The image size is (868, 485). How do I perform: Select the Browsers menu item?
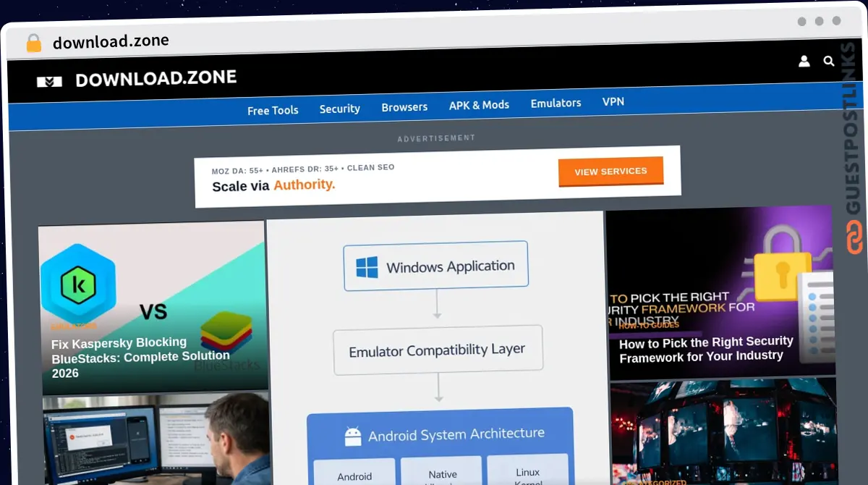pos(404,107)
